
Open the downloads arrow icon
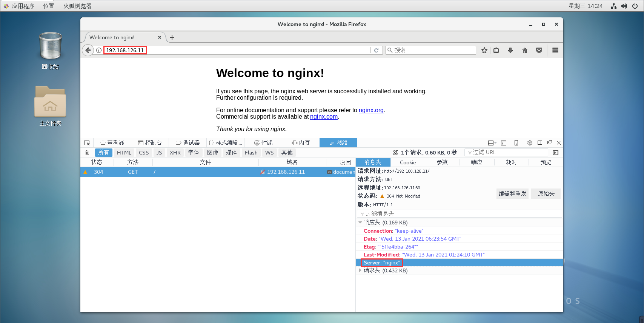point(510,50)
